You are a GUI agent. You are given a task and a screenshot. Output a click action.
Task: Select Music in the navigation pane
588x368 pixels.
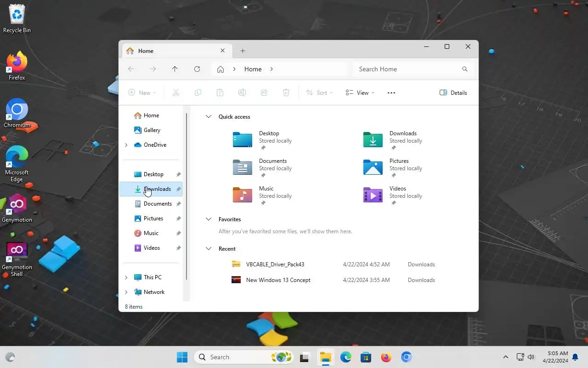(151, 233)
